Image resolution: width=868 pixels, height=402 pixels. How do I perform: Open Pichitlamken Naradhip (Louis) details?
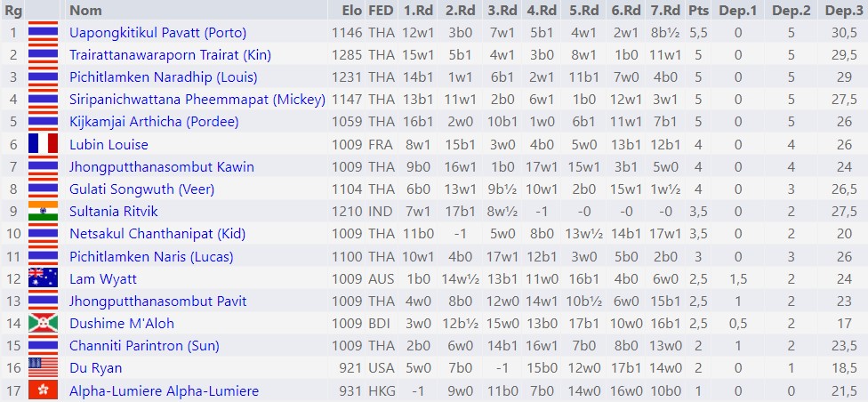coord(164,77)
